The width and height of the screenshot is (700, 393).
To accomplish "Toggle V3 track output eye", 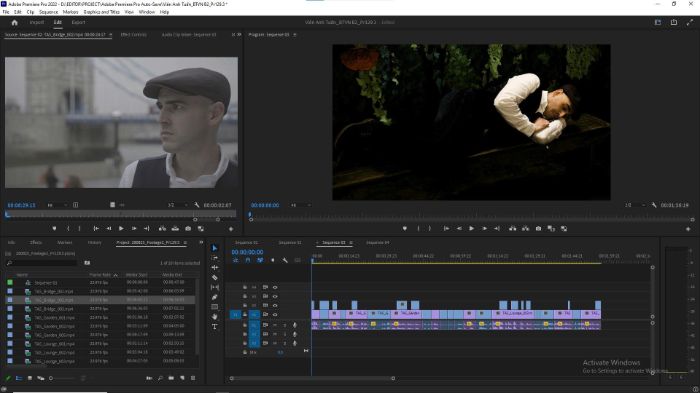I will (275, 297).
